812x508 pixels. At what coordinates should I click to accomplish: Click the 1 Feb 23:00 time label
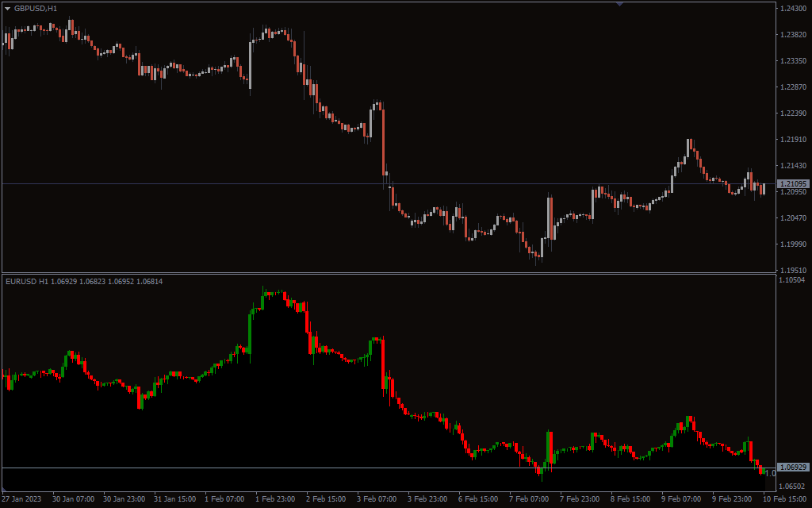tap(275, 499)
